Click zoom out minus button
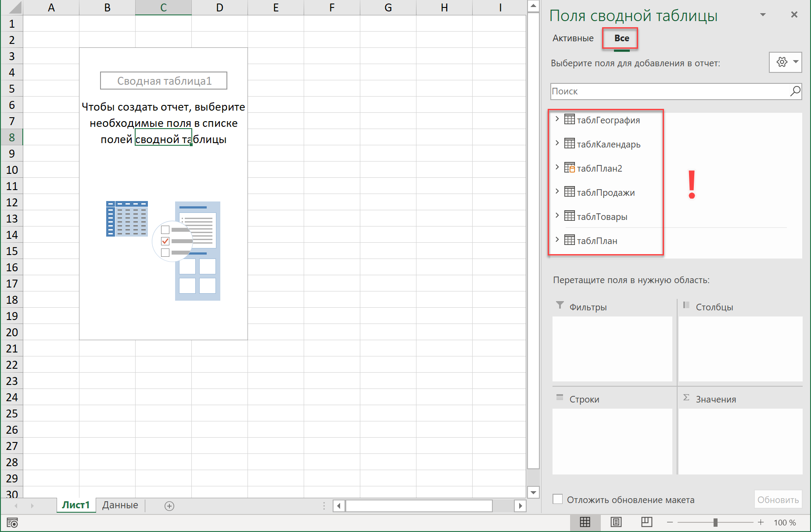The height and width of the screenshot is (532, 811). (x=670, y=522)
